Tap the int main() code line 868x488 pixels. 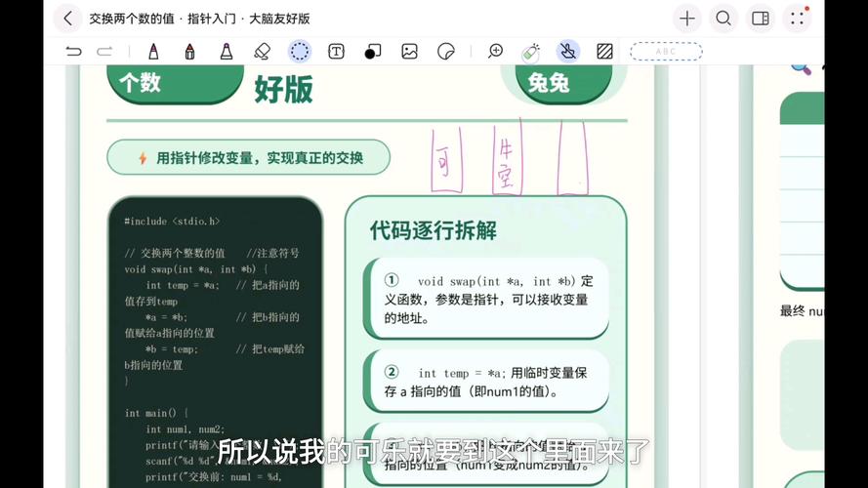(156, 413)
